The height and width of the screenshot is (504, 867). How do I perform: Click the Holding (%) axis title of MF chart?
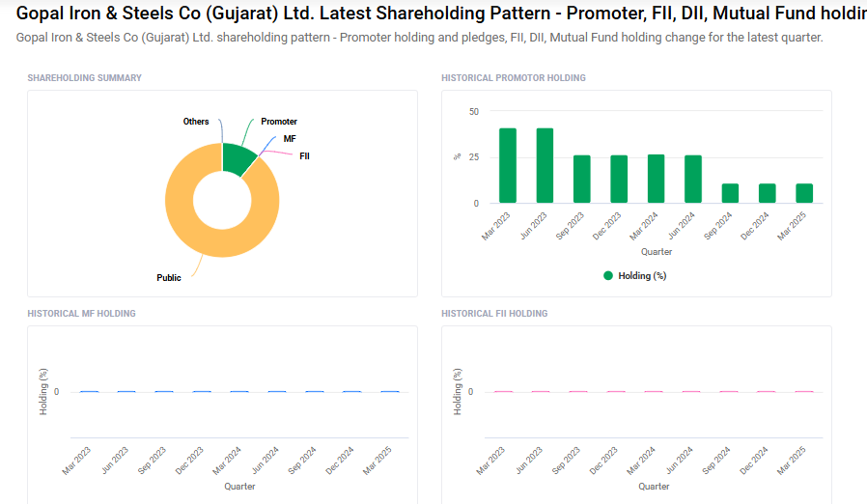[43, 392]
